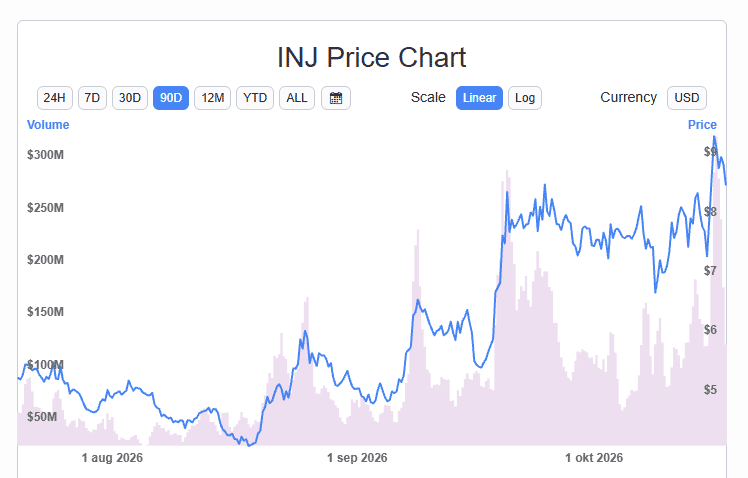
Task: Click the Scale label text
Action: tap(428, 97)
